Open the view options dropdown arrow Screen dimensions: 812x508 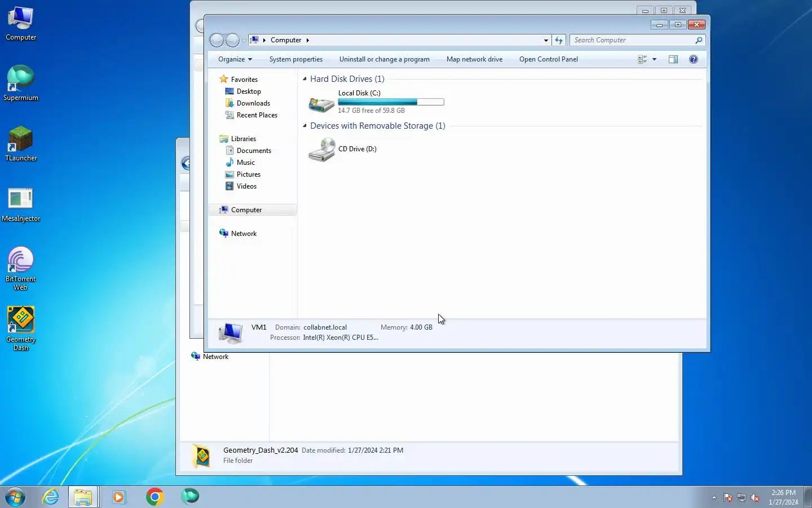(x=654, y=59)
